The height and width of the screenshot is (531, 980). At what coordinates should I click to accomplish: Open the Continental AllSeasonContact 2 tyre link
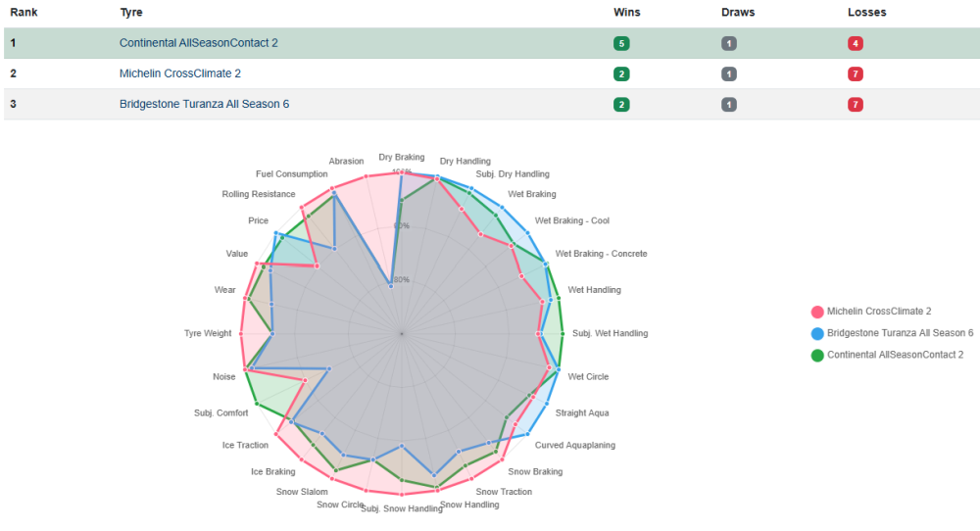click(198, 43)
